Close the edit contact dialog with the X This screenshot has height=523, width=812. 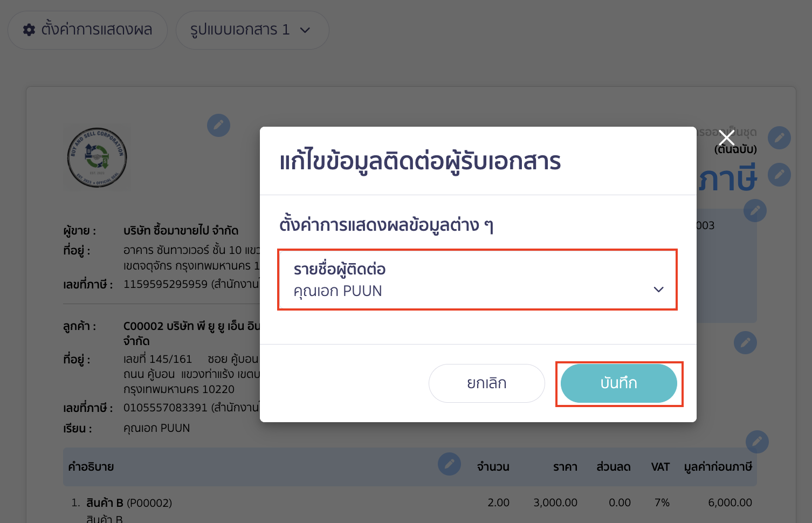click(x=726, y=138)
